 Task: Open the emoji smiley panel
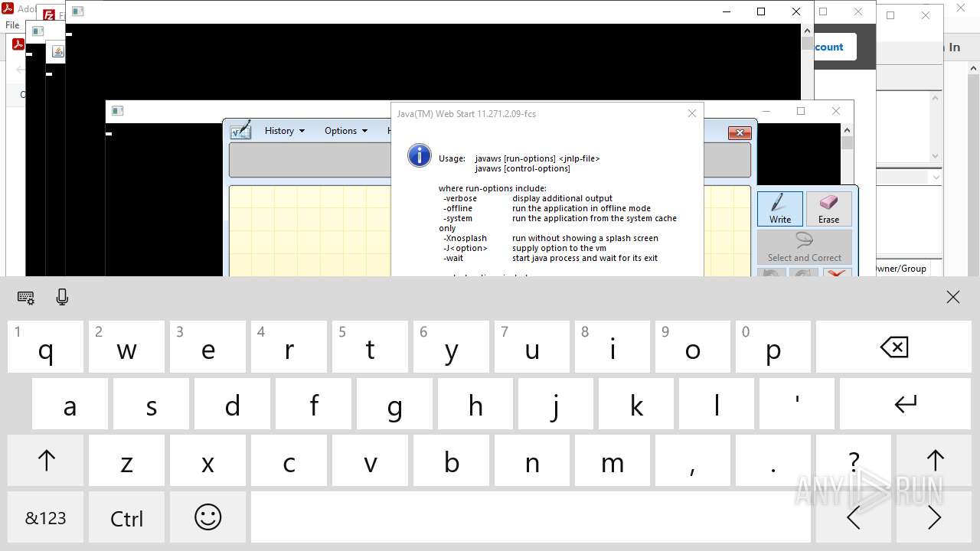pyautogui.click(x=207, y=517)
